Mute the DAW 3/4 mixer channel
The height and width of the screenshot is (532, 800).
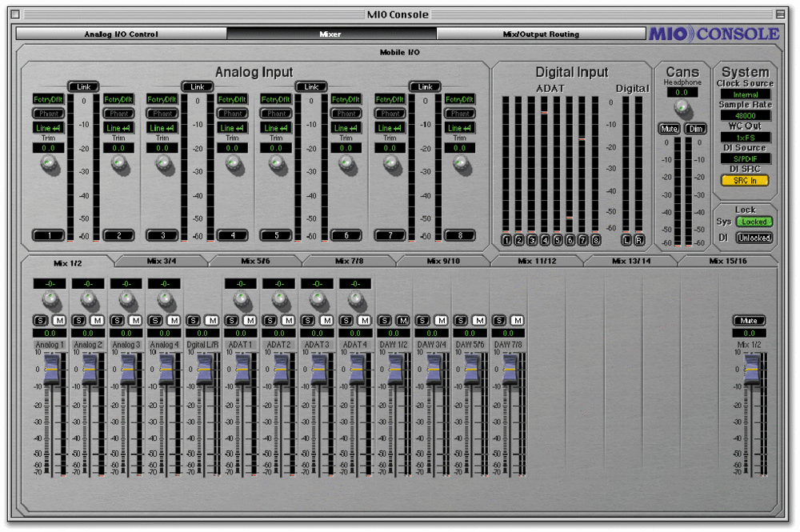pyautogui.click(x=442, y=320)
